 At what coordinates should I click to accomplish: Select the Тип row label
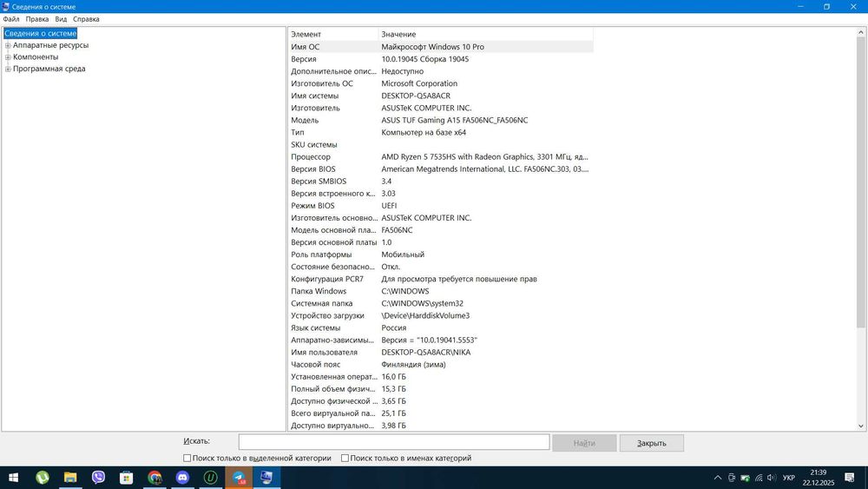coord(298,132)
